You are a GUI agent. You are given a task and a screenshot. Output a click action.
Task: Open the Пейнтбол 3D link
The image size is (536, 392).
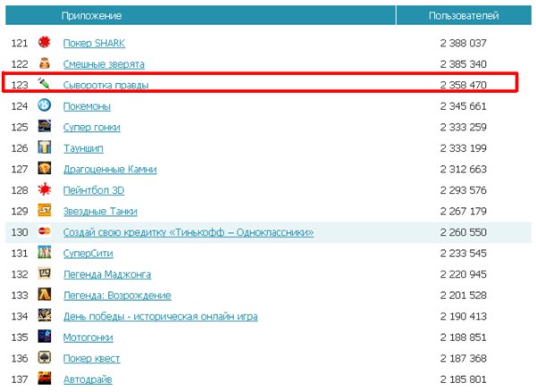(x=94, y=190)
